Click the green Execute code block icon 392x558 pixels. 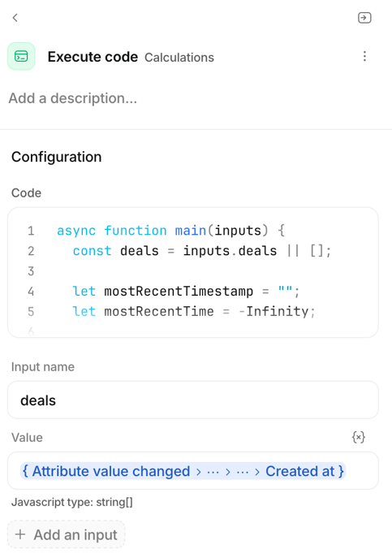point(21,56)
